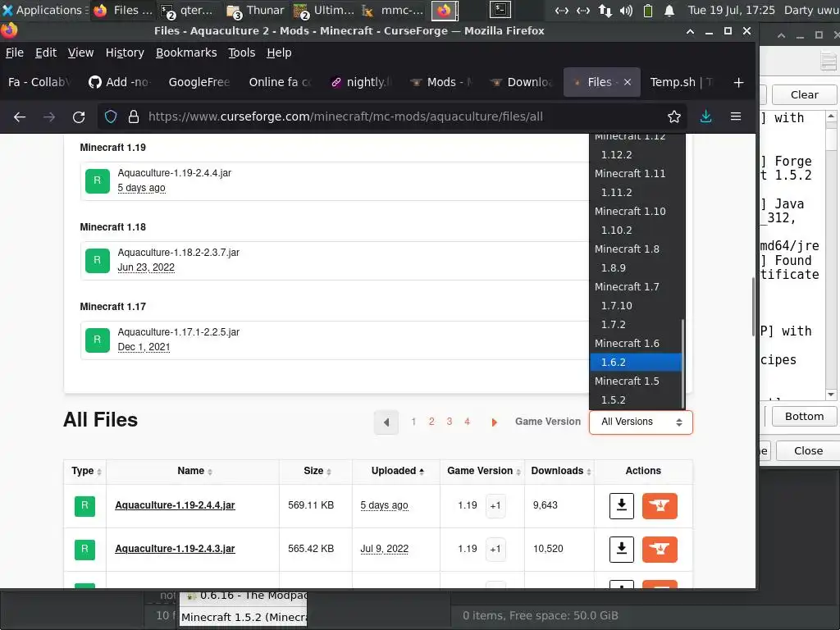Open the Aquaculture-1.19-2.4.4.jar link in All Files
The height and width of the screenshot is (630, 840).
[x=175, y=505]
